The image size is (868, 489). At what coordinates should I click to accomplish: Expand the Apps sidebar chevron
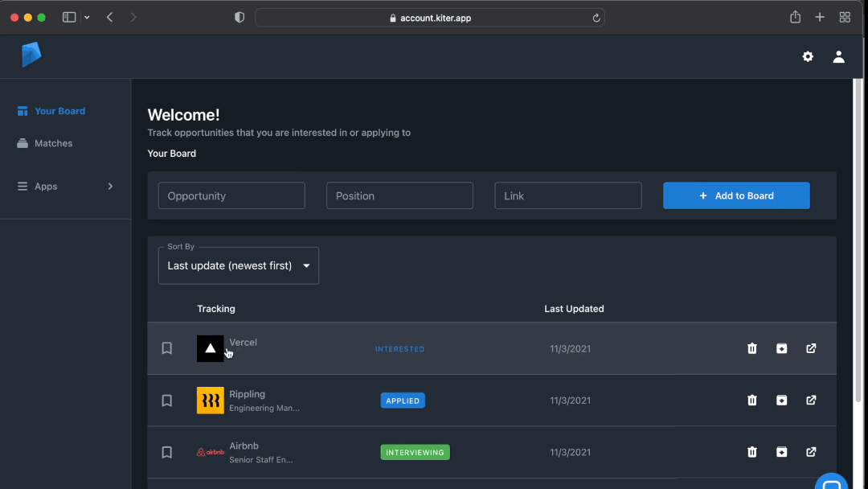(x=110, y=186)
